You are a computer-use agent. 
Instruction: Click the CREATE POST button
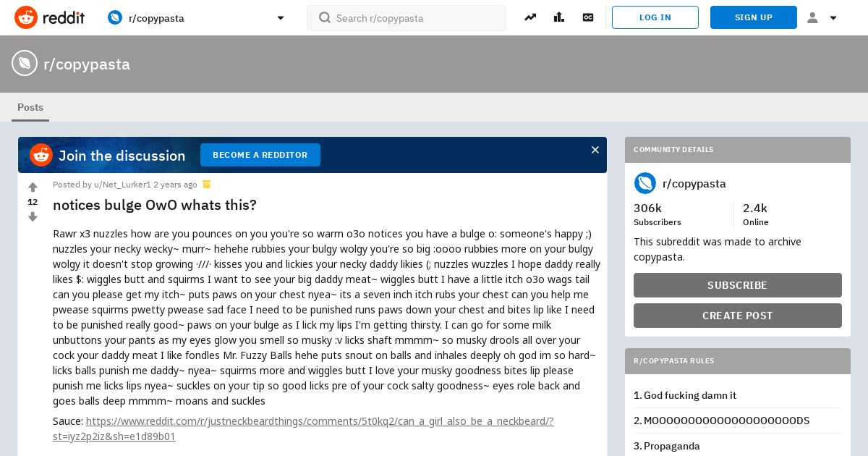[738, 316]
